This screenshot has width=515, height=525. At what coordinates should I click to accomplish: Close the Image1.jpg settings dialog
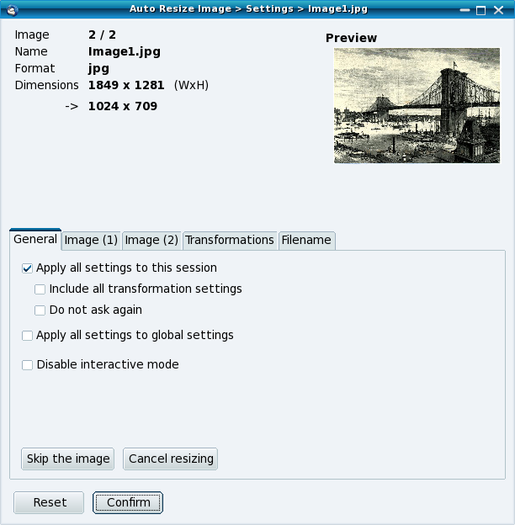(499, 10)
